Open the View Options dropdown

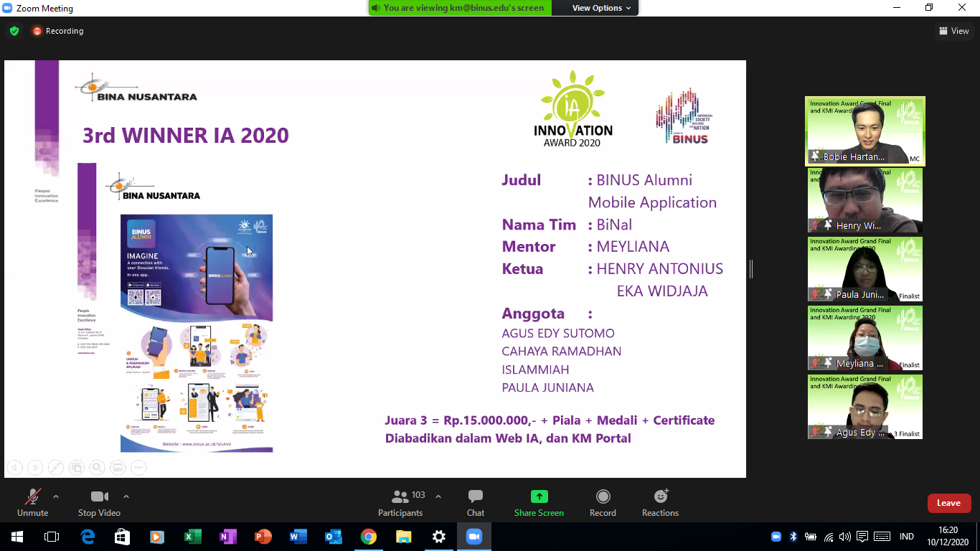(601, 8)
